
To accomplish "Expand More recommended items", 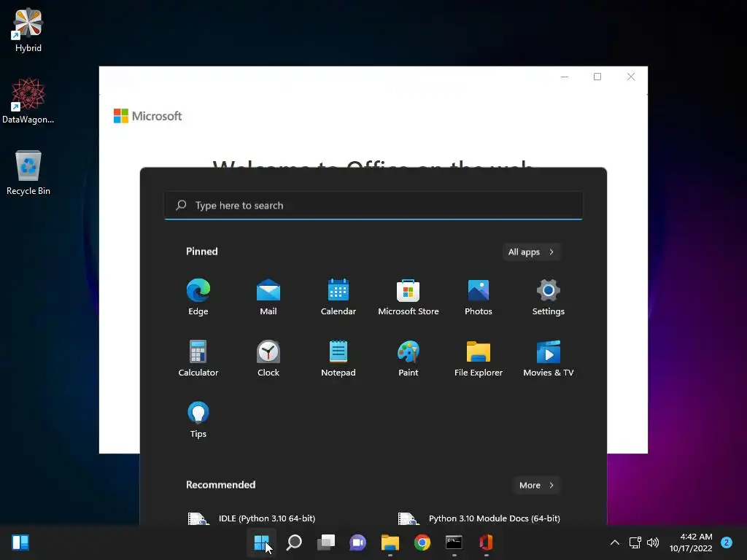I will (536, 485).
